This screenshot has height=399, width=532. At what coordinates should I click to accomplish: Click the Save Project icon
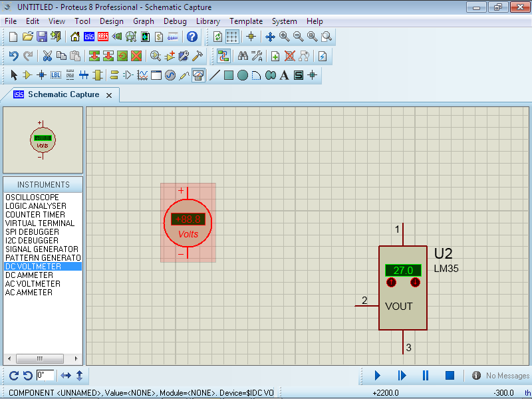point(41,37)
